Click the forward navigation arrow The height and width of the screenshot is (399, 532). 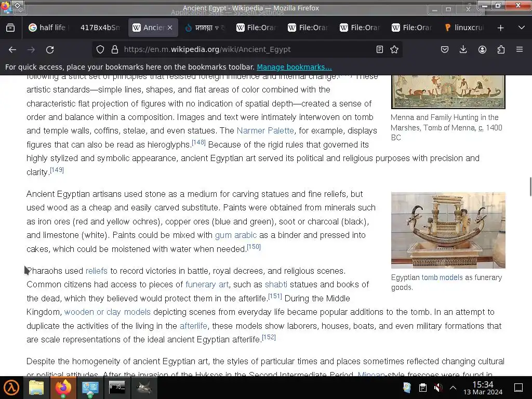click(31, 49)
